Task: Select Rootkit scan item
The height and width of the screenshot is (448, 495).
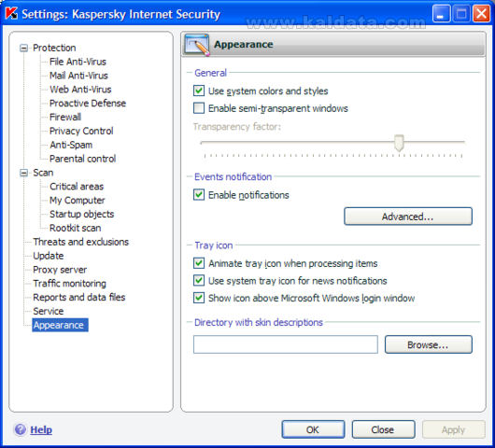Action: click(x=76, y=228)
